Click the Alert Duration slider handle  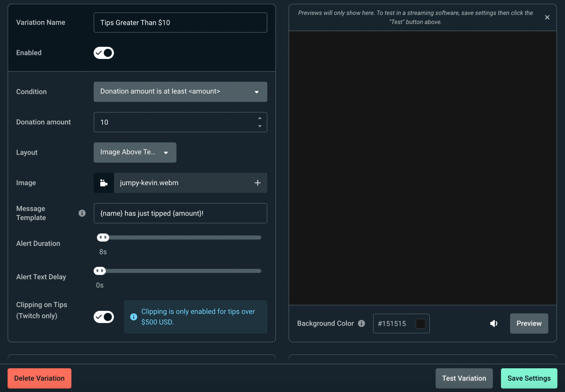103,238
